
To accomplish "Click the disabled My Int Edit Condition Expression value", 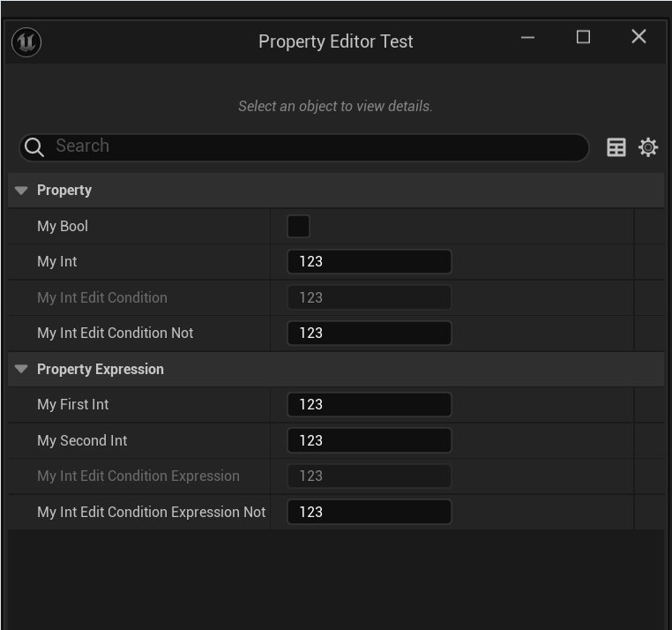I will point(369,476).
